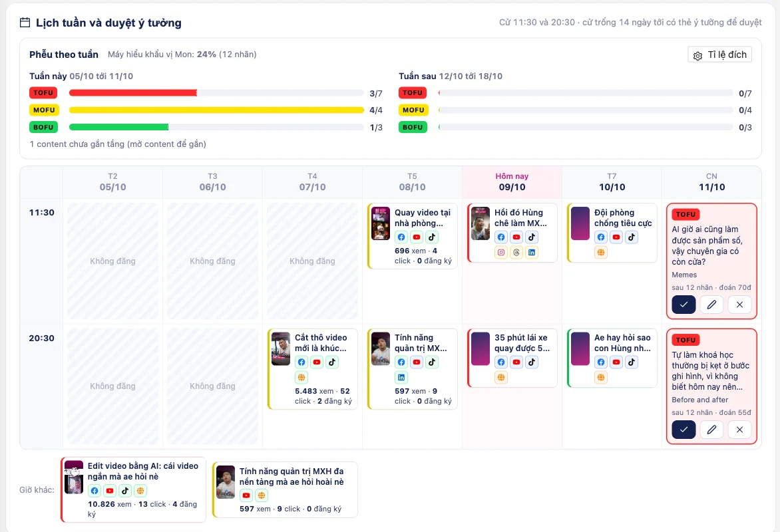Viewport: 780px width, 532px height.
Task: Approve the 'AI giờ ai cũng làm' idea
Action: point(683,305)
